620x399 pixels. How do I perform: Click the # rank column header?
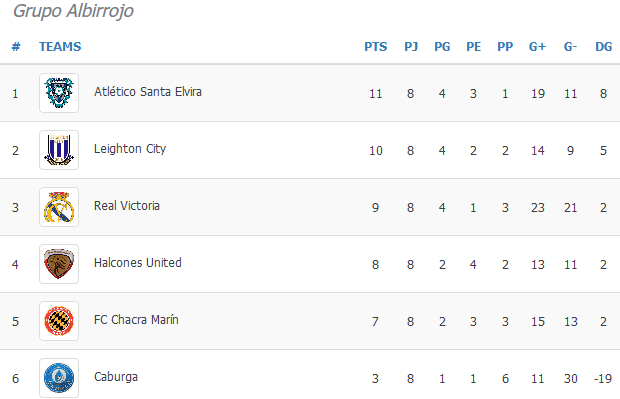point(16,47)
